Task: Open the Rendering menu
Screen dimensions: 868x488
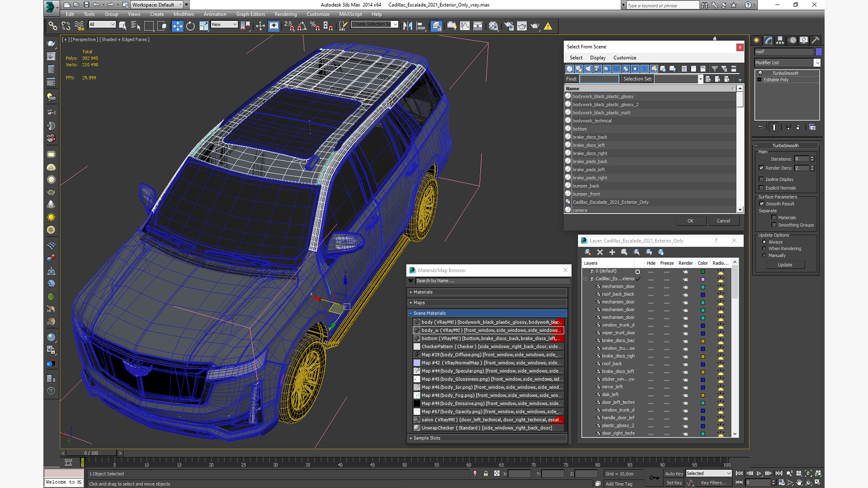Action: (286, 14)
